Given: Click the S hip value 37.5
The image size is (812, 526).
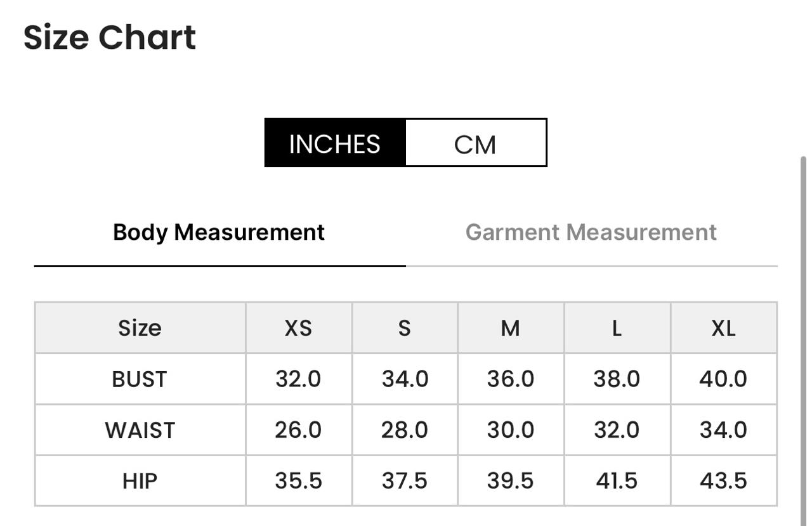Looking at the screenshot, I should [405, 480].
